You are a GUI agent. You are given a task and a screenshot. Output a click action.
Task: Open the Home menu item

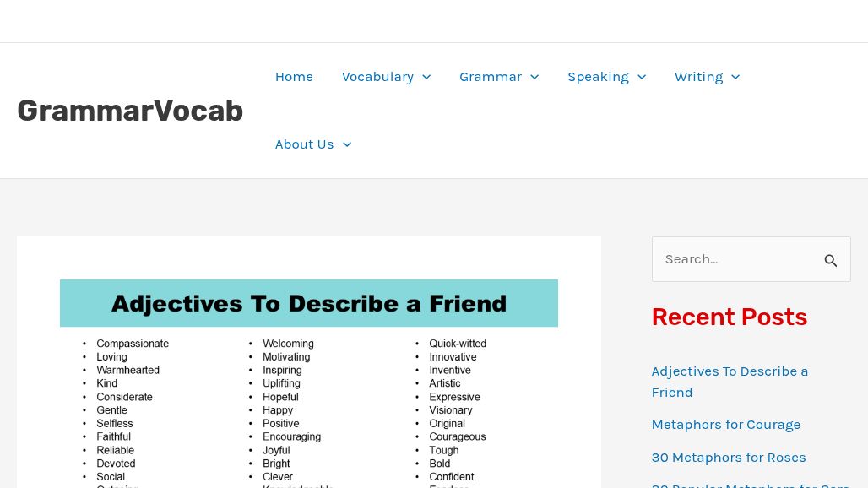294,77
